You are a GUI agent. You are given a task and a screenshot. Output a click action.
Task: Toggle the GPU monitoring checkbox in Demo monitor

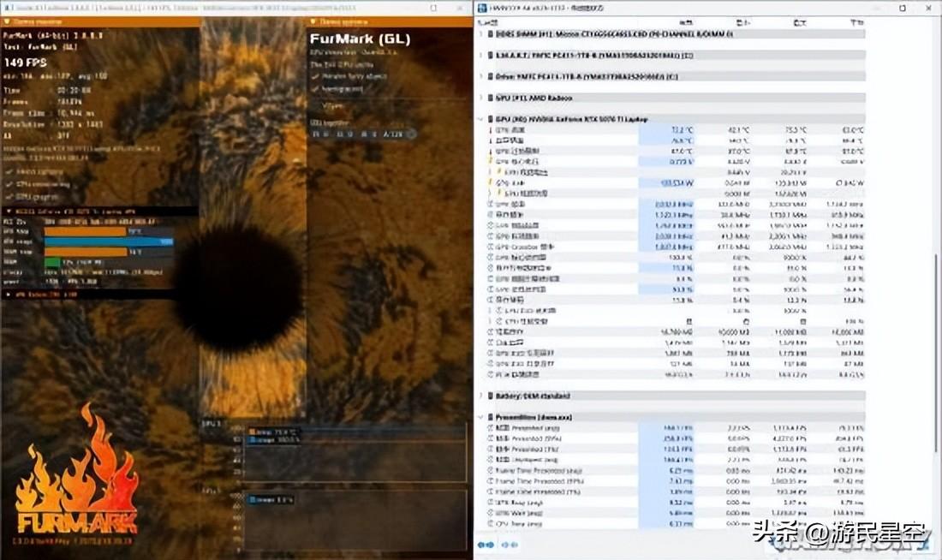[9, 195]
